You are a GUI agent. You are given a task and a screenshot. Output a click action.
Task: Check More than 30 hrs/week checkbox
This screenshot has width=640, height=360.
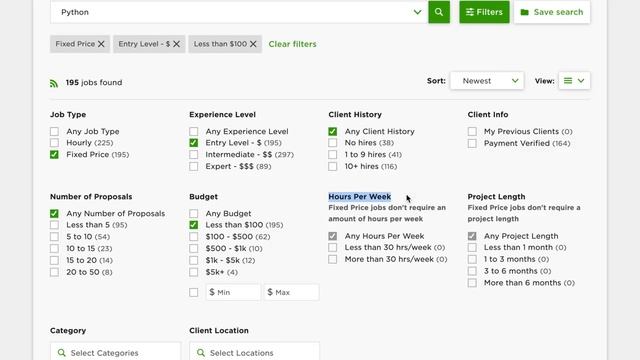click(x=333, y=259)
